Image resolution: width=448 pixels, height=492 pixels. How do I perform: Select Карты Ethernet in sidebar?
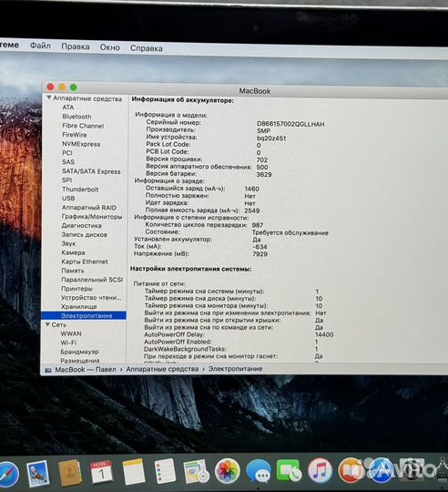point(85,261)
